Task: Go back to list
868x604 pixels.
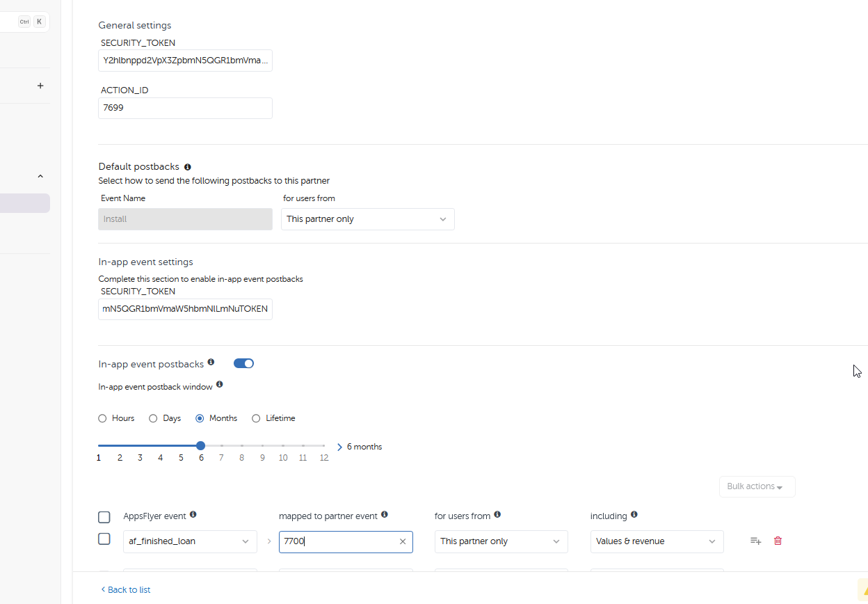Action: (x=126, y=589)
